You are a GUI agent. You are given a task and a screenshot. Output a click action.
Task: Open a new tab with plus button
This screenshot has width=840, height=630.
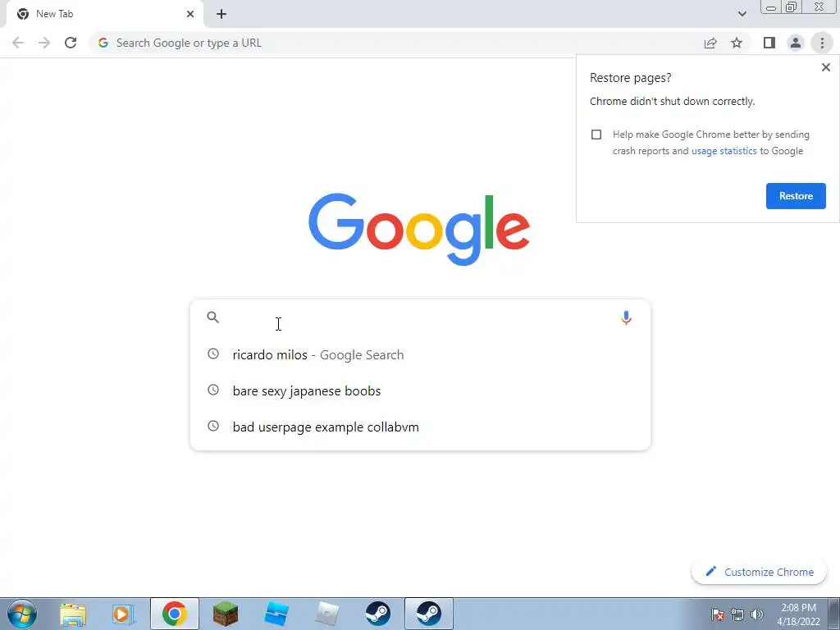click(221, 14)
